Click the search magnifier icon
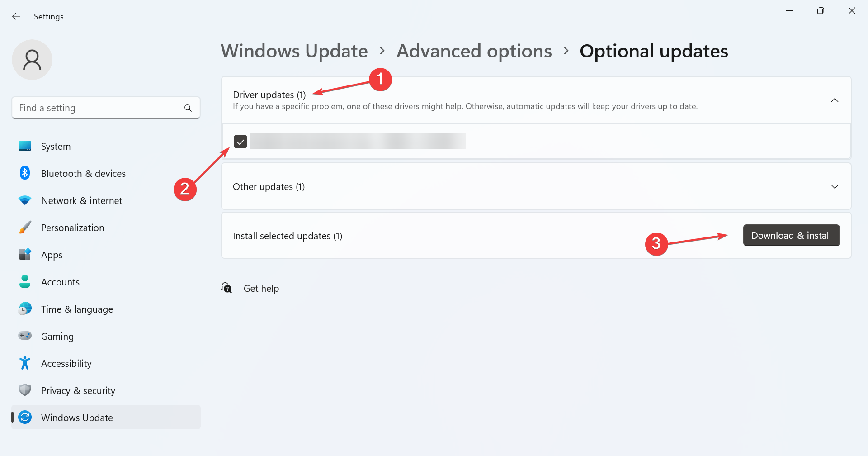 click(x=188, y=108)
